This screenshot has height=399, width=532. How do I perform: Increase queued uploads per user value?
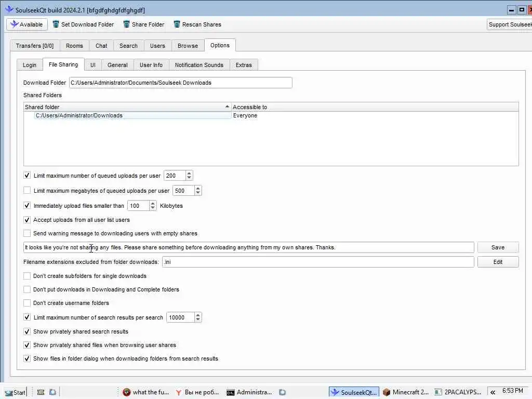[189, 173]
